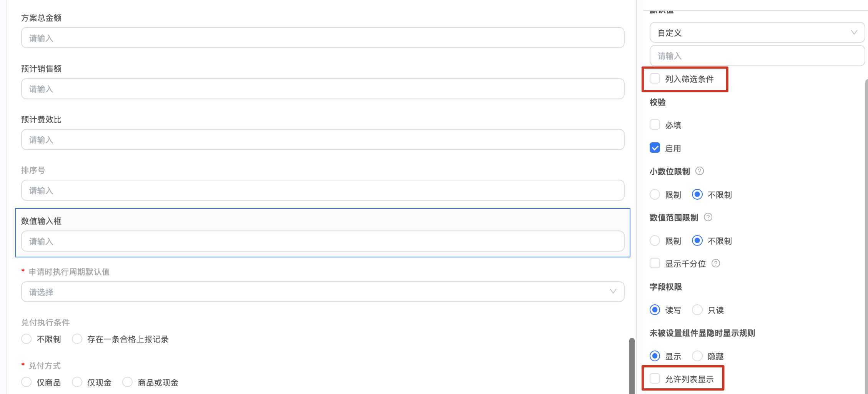Click the form area vertical scrollbar
The width and height of the screenshot is (868, 394).
[x=632, y=366]
